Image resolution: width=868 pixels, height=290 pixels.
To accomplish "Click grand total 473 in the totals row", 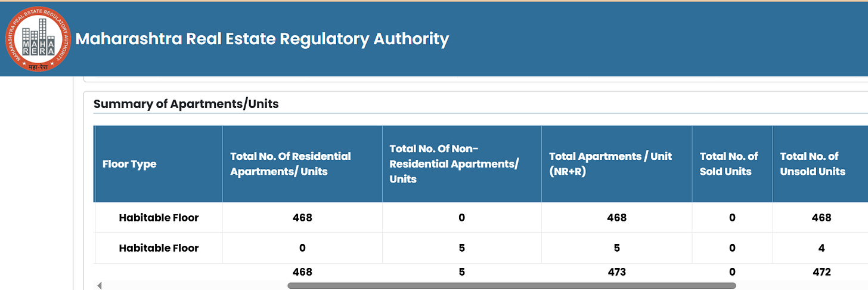I will (x=617, y=272).
